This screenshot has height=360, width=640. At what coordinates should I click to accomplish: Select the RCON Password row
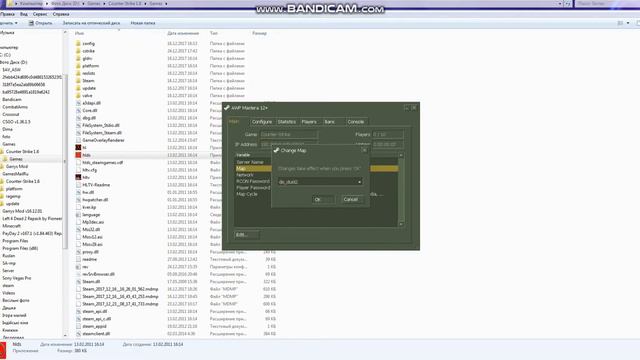pos(253,181)
